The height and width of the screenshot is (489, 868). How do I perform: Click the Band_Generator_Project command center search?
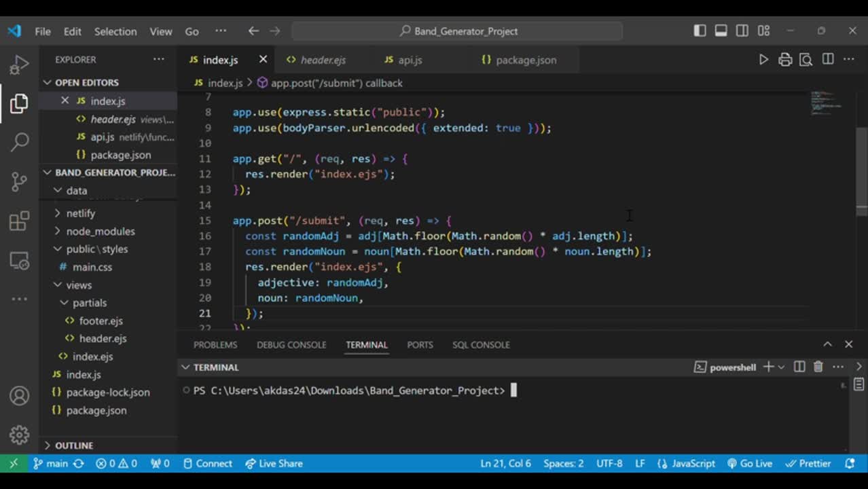[457, 31]
